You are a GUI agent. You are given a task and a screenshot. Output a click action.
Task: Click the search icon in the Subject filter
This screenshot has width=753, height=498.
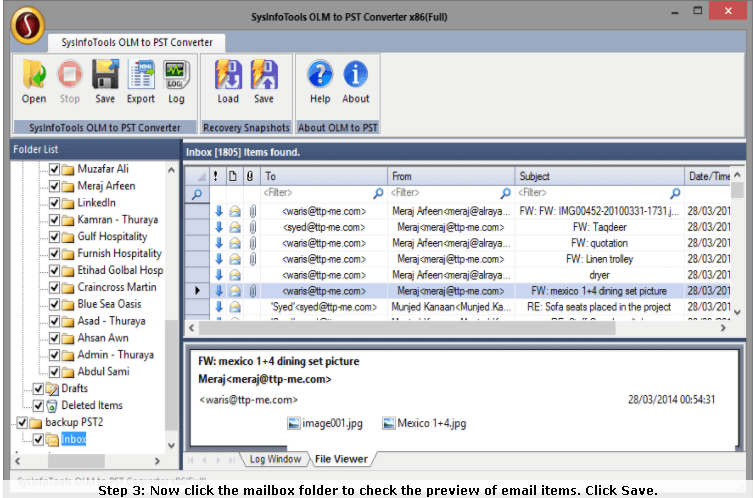675,193
